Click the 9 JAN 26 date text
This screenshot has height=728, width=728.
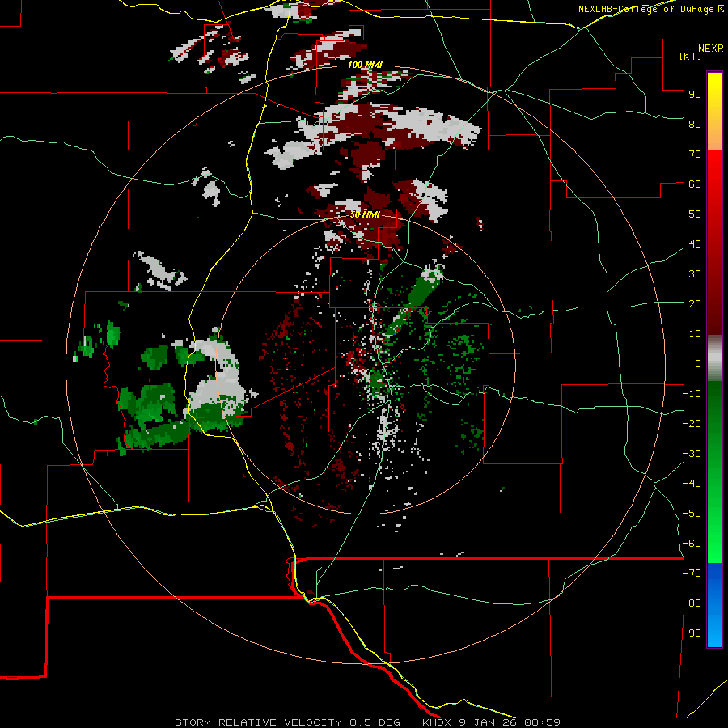tap(488, 722)
